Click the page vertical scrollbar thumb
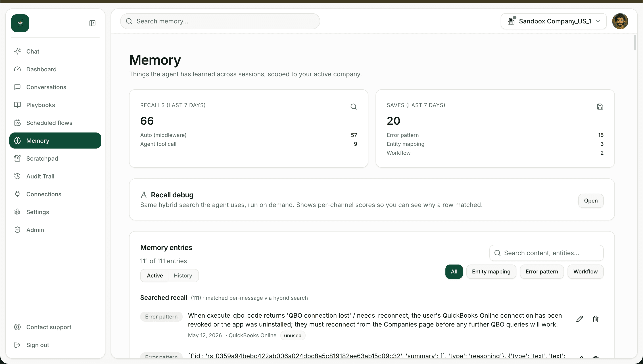The image size is (643, 364). click(635, 43)
